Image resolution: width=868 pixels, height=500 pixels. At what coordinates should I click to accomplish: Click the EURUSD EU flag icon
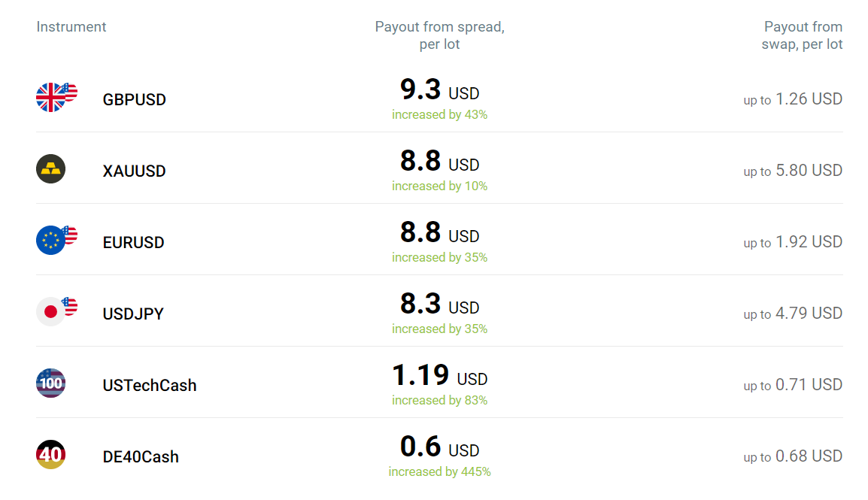click(x=56, y=240)
